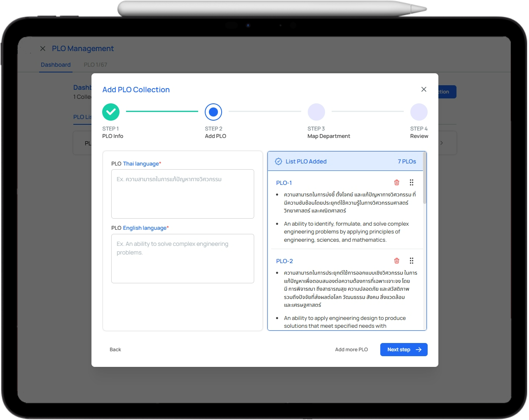Viewport: 529px width, 420px height.
Task: Go Back to the previous step
Action: coord(115,350)
